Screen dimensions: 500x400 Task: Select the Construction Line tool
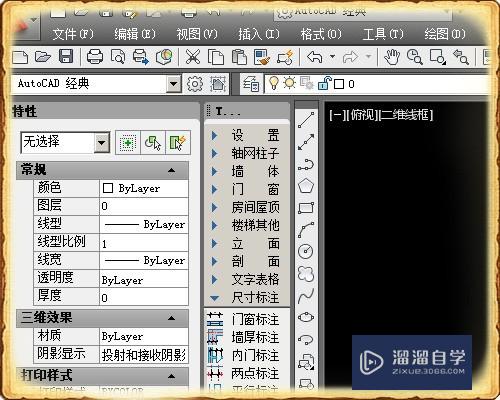(306, 142)
